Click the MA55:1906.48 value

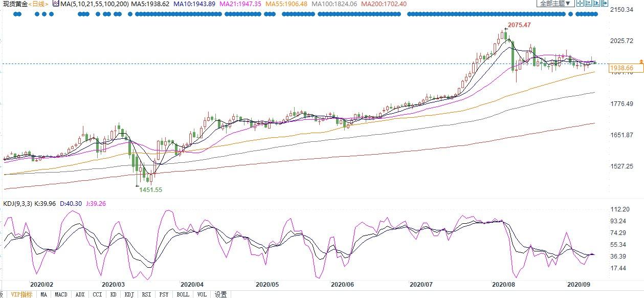pos(287,4)
